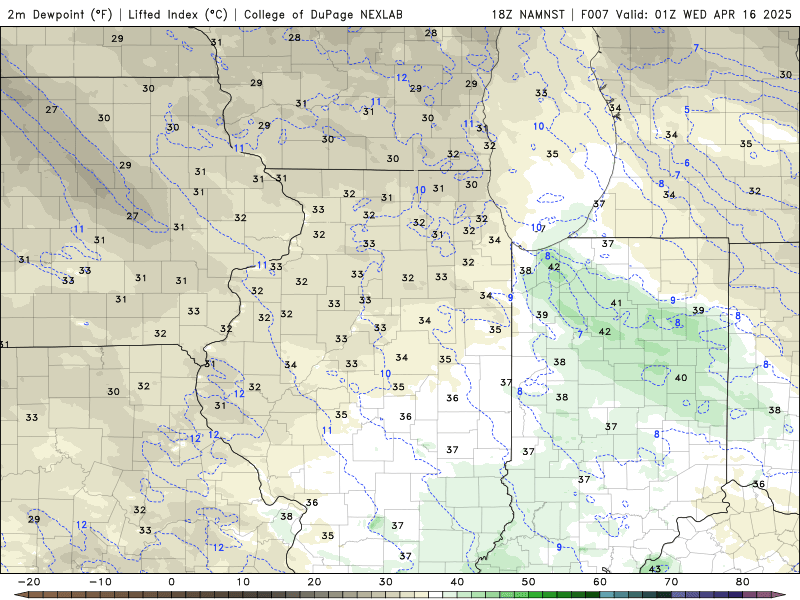Click the "18Z NAMNST" model run label

528,14
